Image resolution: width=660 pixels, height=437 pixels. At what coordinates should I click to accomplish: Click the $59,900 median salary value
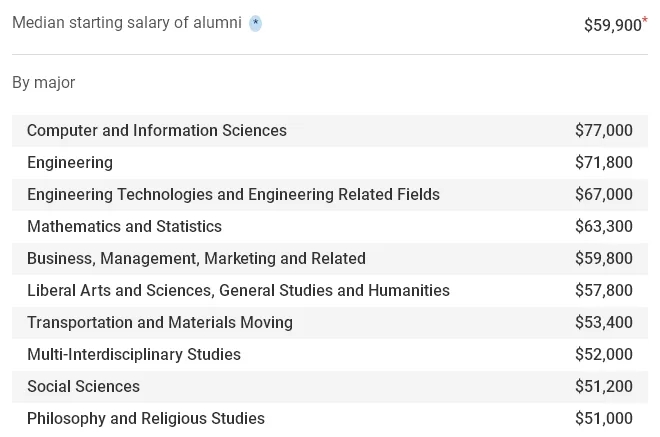pos(612,25)
